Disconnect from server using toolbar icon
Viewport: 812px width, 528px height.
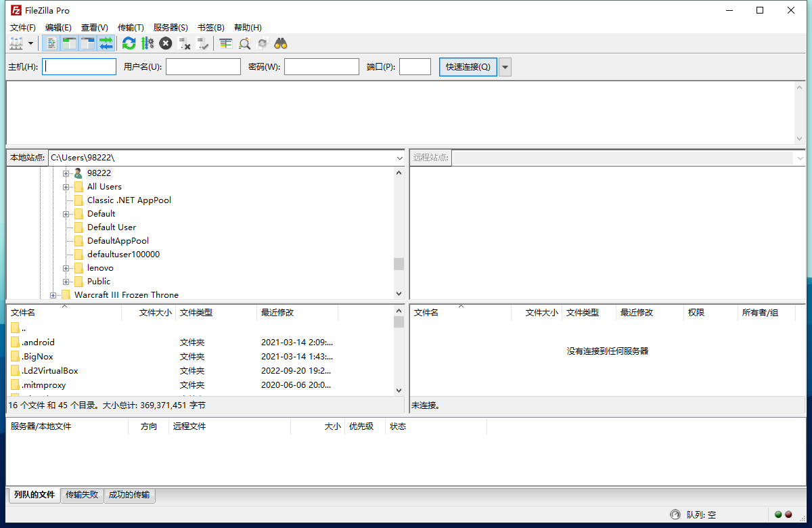185,43
